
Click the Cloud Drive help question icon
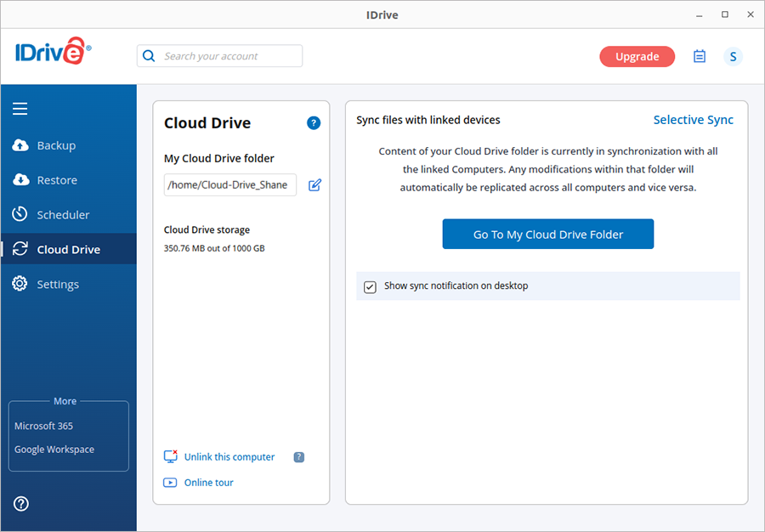(314, 123)
